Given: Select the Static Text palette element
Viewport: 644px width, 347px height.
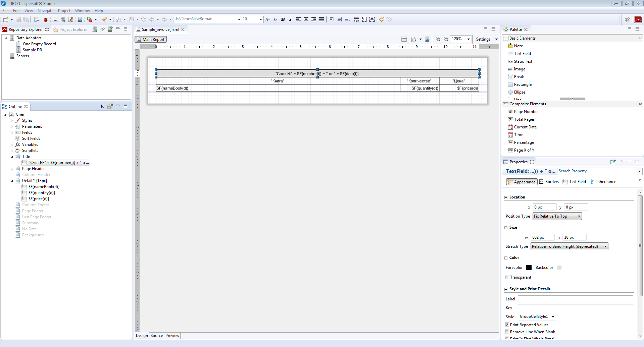Looking at the screenshot, I should point(523,61).
